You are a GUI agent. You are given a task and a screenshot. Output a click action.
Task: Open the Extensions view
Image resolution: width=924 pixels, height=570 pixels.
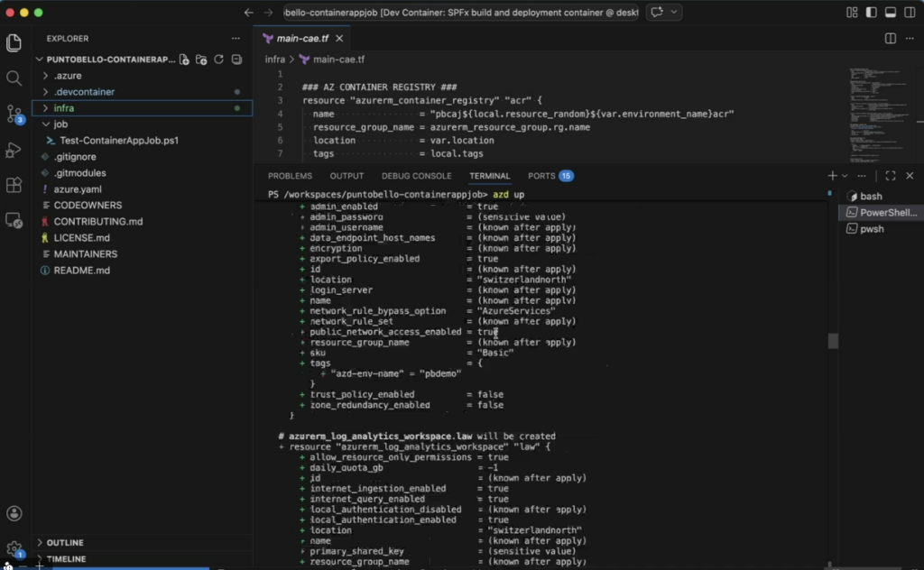pyautogui.click(x=14, y=185)
